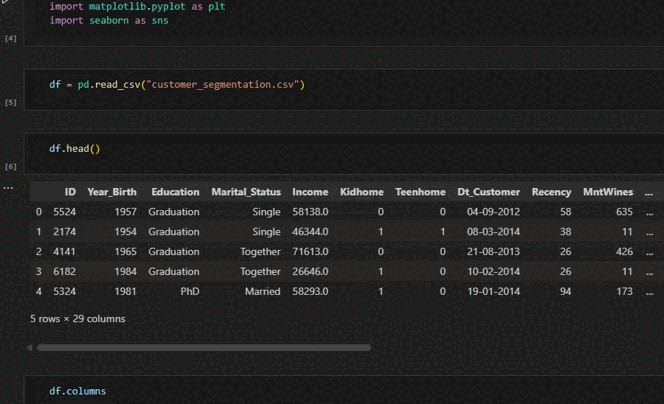Click the Married status cell
Viewport: 664px width, 404px height.
pyautogui.click(x=262, y=291)
